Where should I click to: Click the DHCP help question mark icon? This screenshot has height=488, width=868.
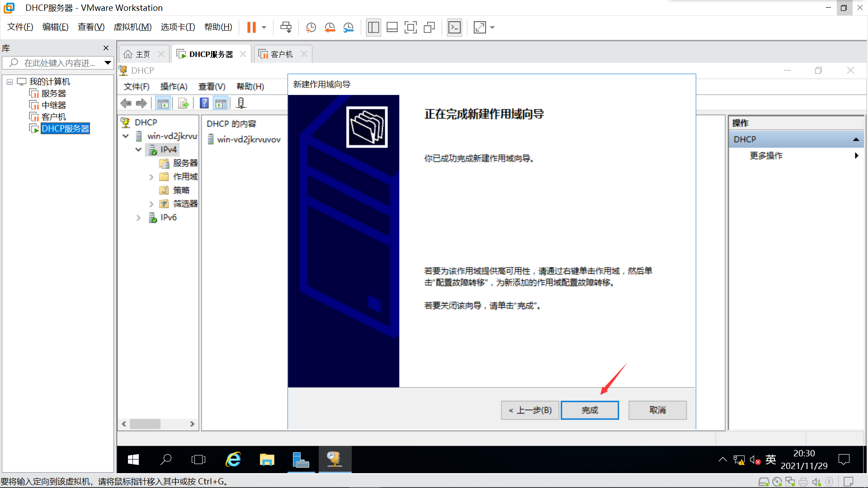pos(204,103)
